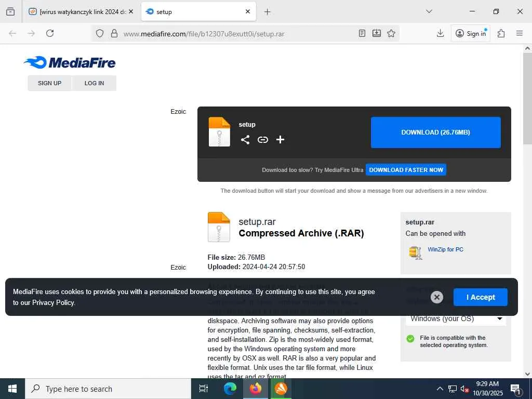Dismiss the cookie banner with X icon
This screenshot has height=399, width=532.
[x=436, y=297]
